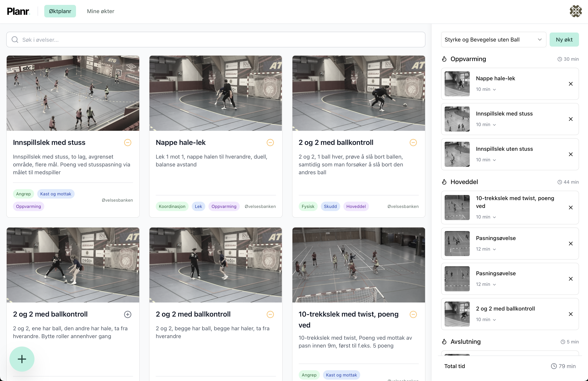Toggle the "Oppvarming" tag on Innspillslek med stuss
Image resolution: width=588 pixels, height=381 pixels.
click(28, 206)
